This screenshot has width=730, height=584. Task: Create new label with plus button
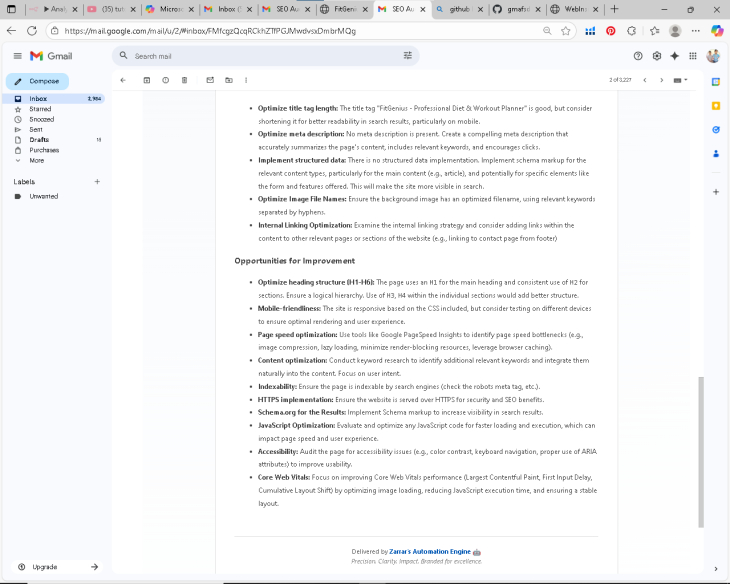[97, 182]
